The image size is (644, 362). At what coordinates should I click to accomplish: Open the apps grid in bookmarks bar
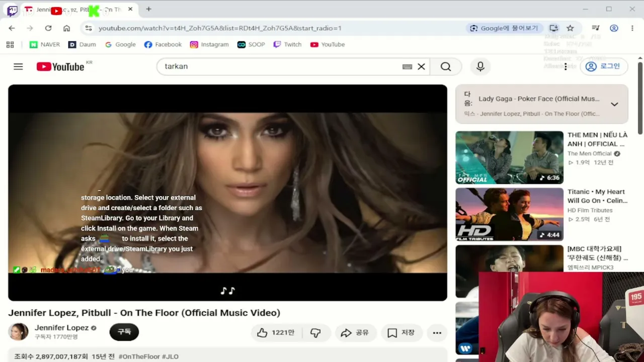(x=10, y=45)
